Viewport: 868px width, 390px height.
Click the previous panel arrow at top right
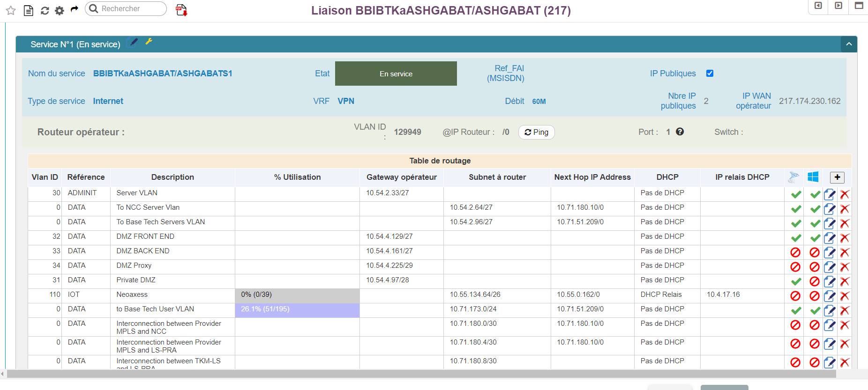pyautogui.click(x=818, y=6)
